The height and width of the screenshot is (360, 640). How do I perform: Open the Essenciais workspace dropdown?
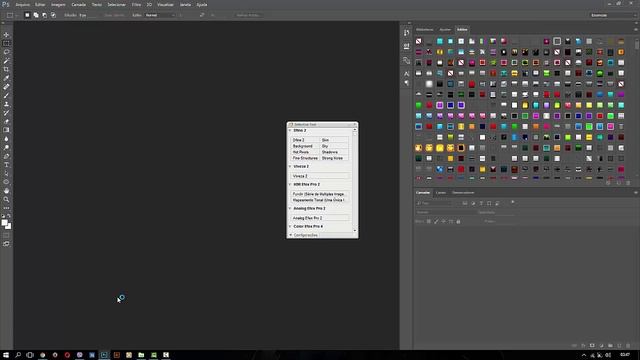coord(613,15)
